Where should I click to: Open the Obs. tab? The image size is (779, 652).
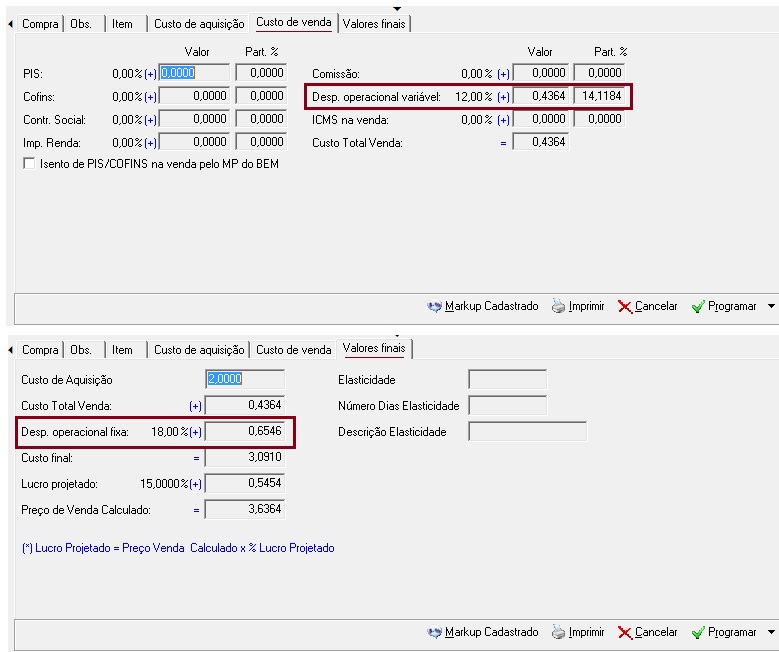(81, 23)
